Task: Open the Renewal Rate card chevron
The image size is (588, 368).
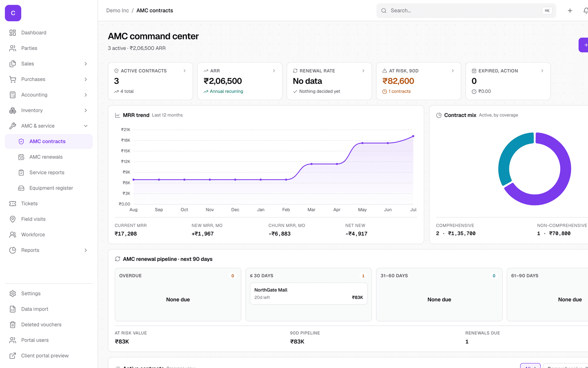Action: 363,71
